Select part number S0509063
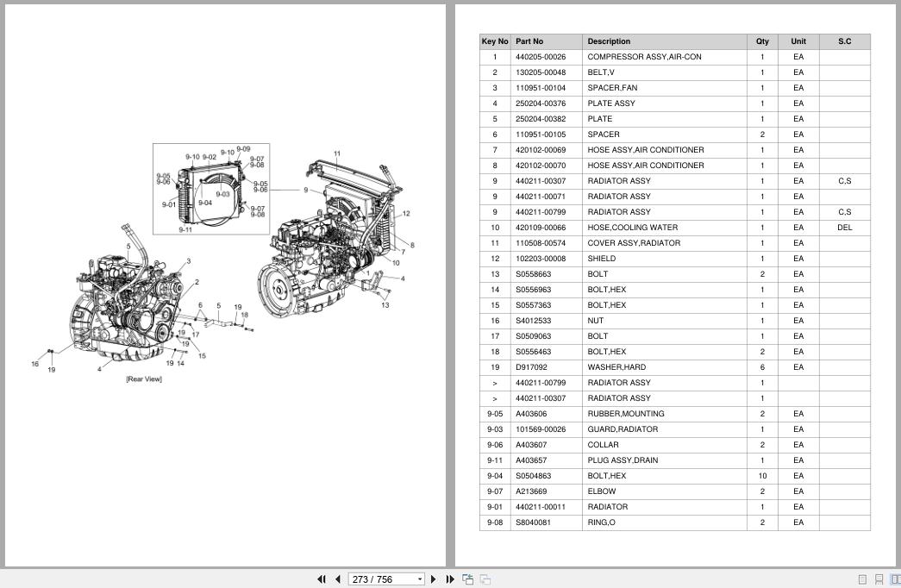 click(533, 336)
